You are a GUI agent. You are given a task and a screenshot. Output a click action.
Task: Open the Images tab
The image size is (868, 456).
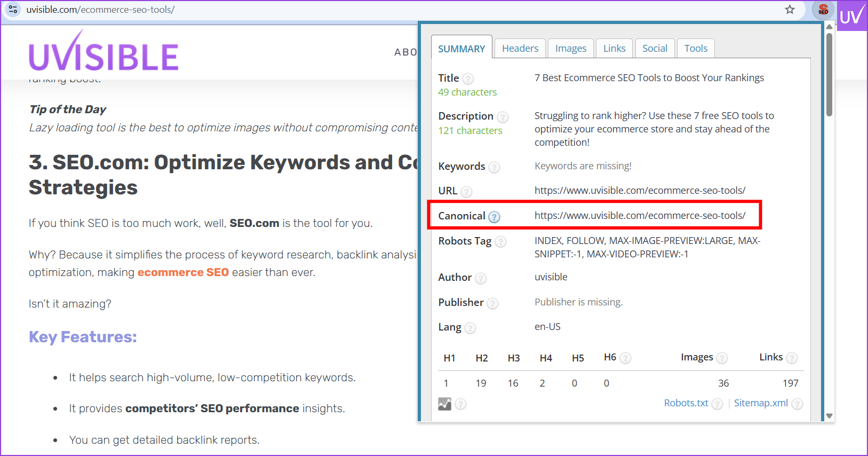pyautogui.click(x=570, y=49)
